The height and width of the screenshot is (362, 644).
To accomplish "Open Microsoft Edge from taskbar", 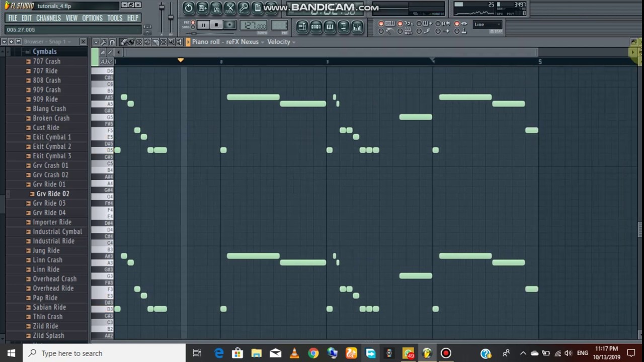I will pos(219,353).
